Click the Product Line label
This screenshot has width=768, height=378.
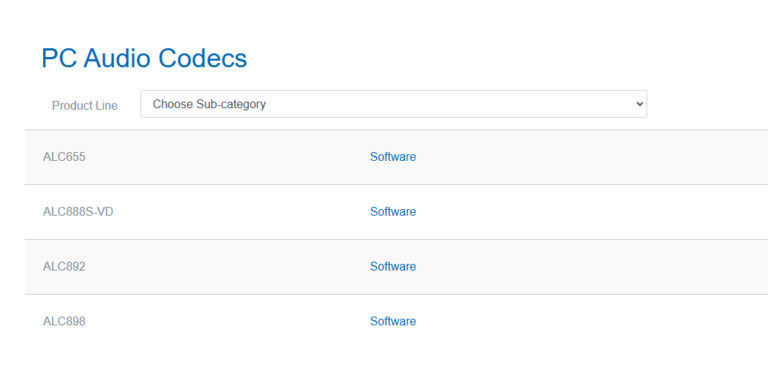85,106
